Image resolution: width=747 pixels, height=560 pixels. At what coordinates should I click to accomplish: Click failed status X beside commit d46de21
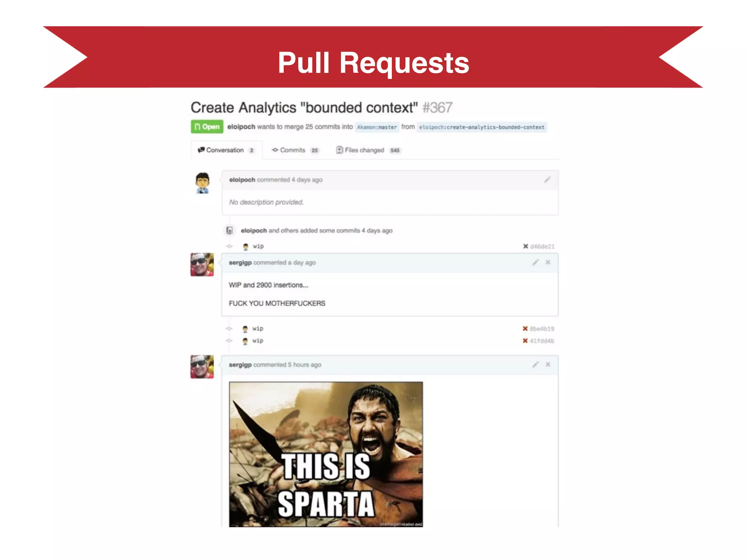pyautogui.click(x=526, y=246)
